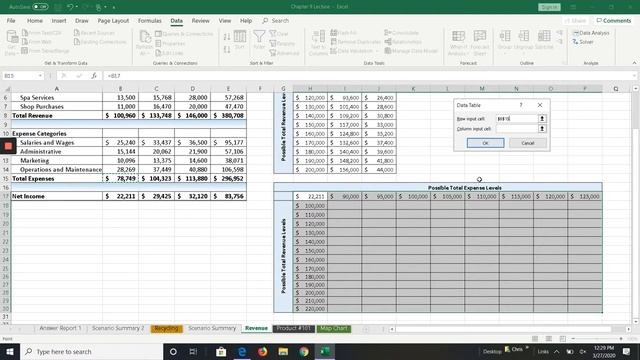Click Clear filter icon
Viewport: 640px width, 360px height.
click(273, 33)
